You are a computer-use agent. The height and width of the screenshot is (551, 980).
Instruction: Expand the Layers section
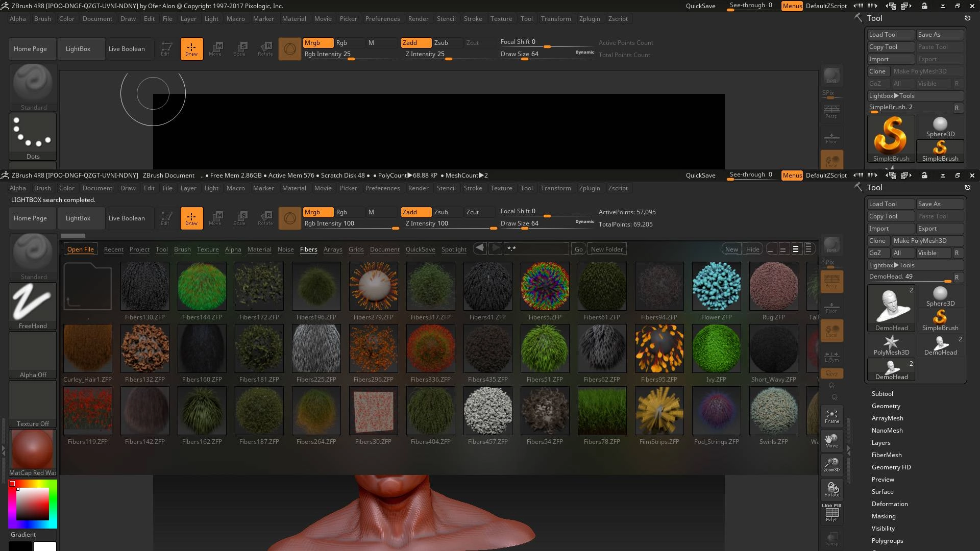tap(881, 443)
